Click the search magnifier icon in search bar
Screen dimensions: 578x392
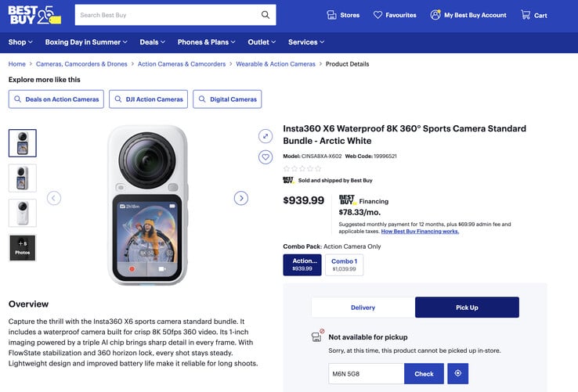pos(266,15)
